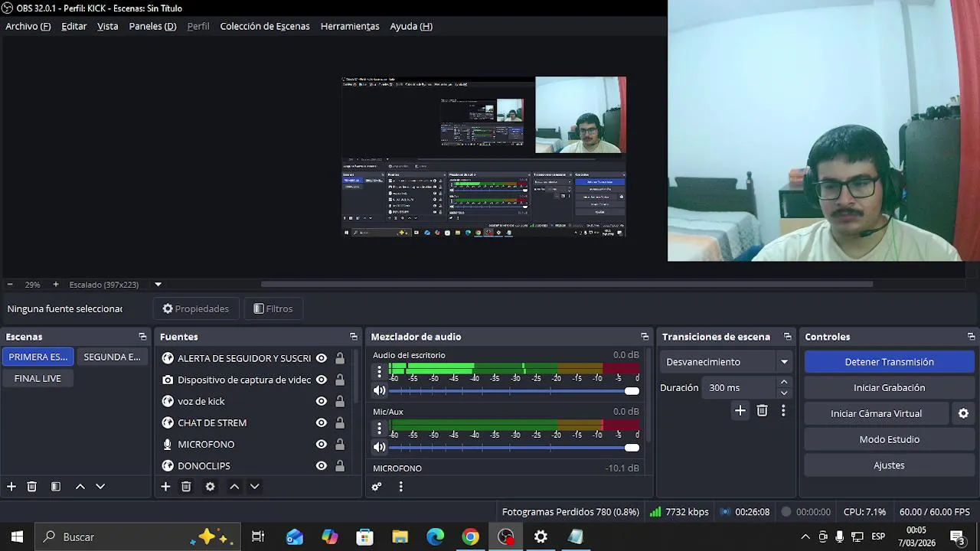Start virtual camera with Iniciar Cámara Virtual

click(x=877, y=414)
